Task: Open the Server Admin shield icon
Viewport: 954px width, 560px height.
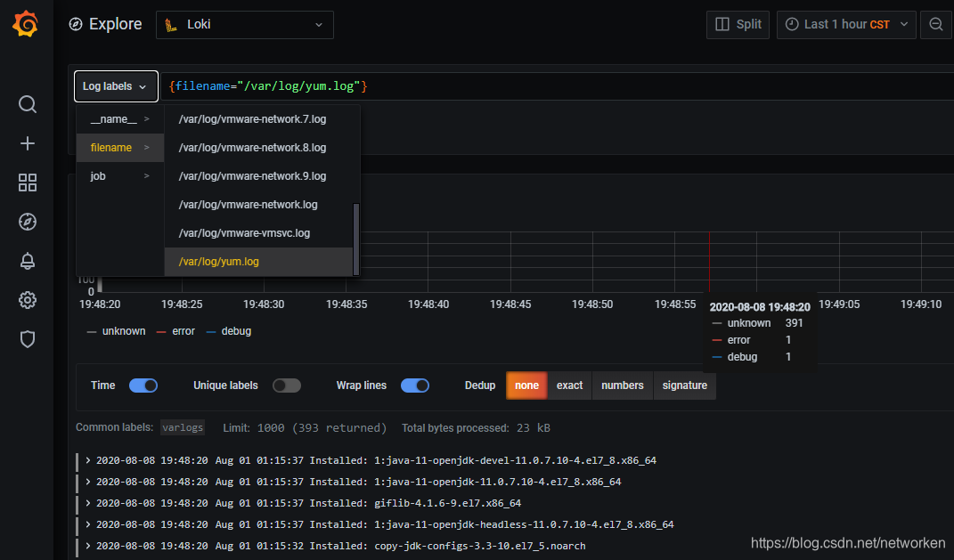Action: (x=28, y=339)
